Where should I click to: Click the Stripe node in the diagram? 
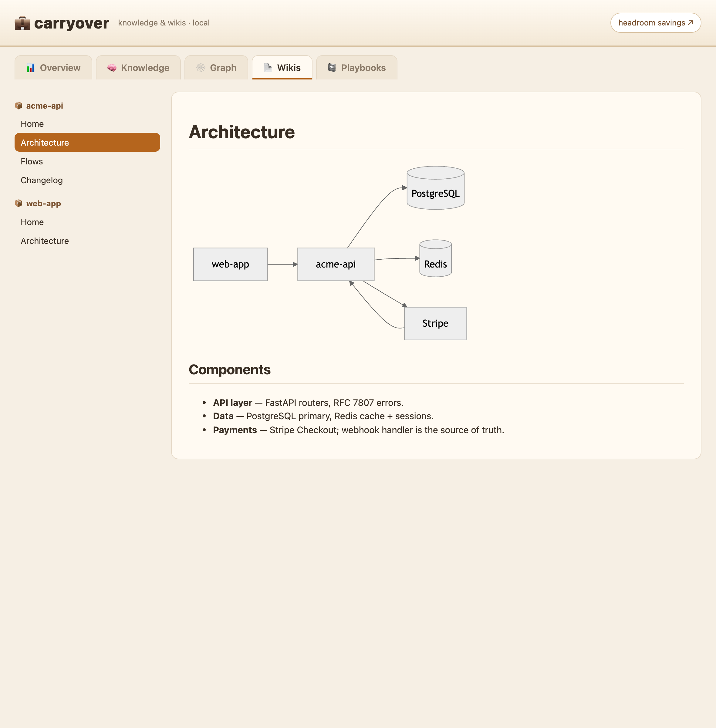(x=435, y=324)
